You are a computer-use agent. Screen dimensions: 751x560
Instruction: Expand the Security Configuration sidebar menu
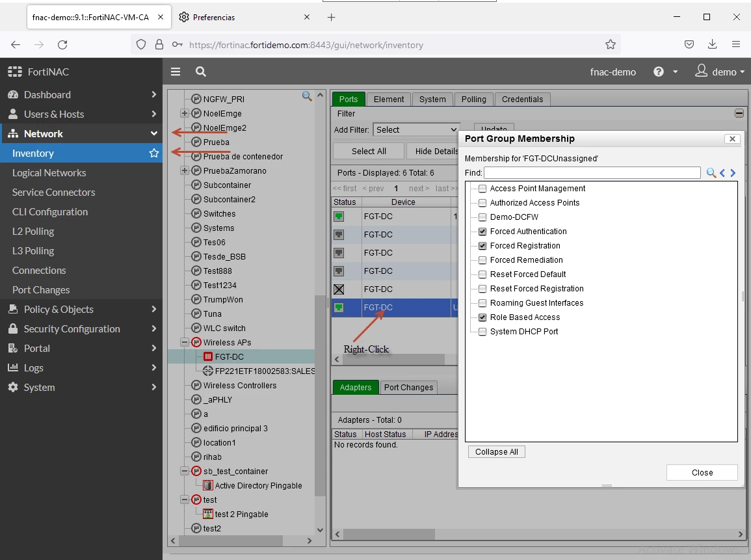(x=81, y=328)
